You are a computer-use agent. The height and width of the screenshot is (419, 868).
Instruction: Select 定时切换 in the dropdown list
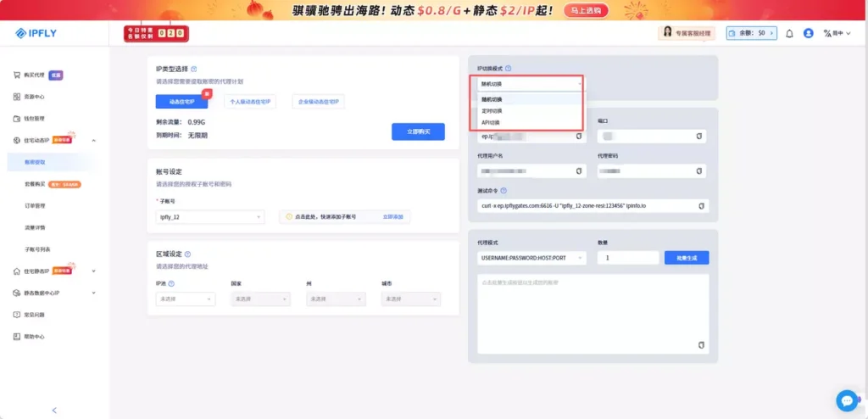click(x=531, y=111)
